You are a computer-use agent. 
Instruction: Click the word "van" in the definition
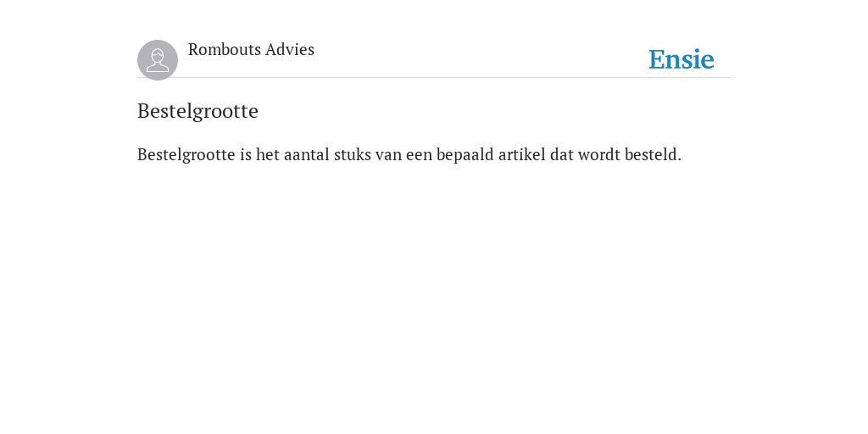tap(388, 156)
